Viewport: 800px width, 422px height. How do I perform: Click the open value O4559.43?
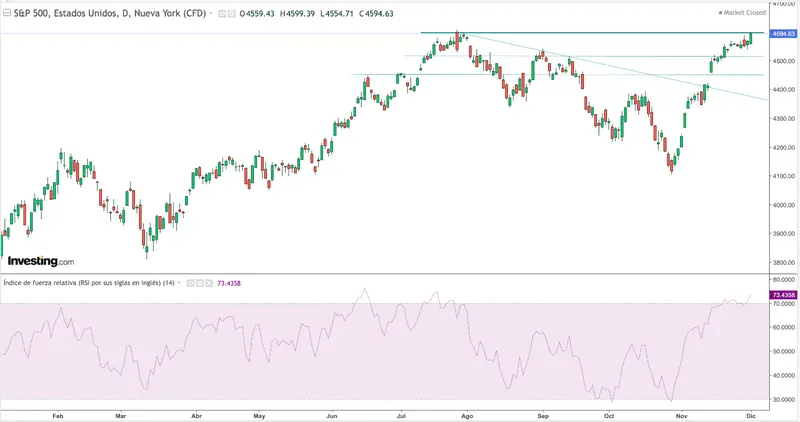pyautogui.click(x=257, y=14)
